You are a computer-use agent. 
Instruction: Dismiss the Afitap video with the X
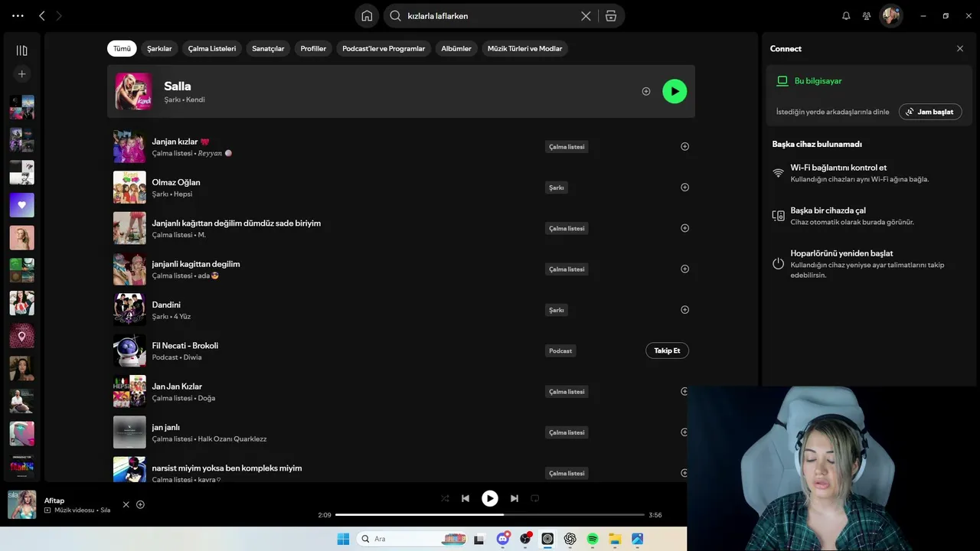[126, 504]
